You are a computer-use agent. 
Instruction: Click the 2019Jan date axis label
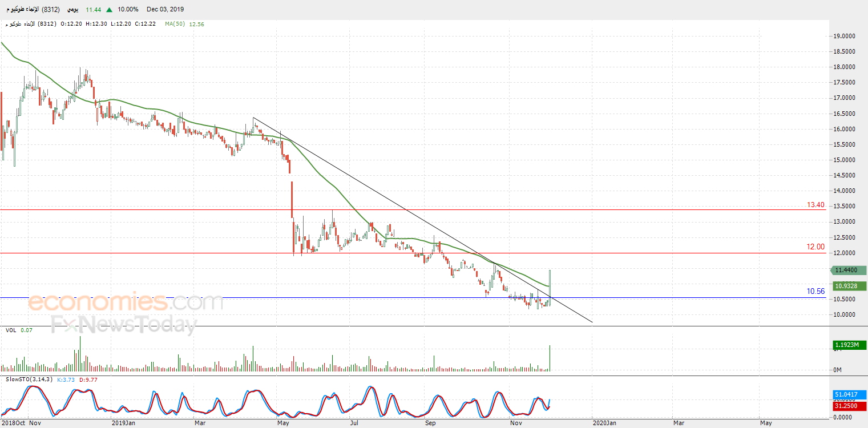(x=123, y=423)
